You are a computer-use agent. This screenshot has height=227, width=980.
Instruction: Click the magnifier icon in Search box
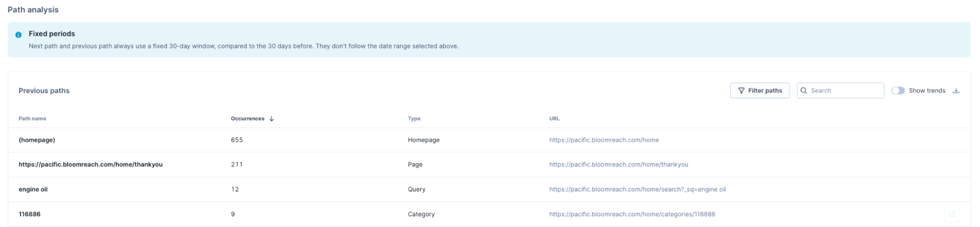[x=804, y=91]
